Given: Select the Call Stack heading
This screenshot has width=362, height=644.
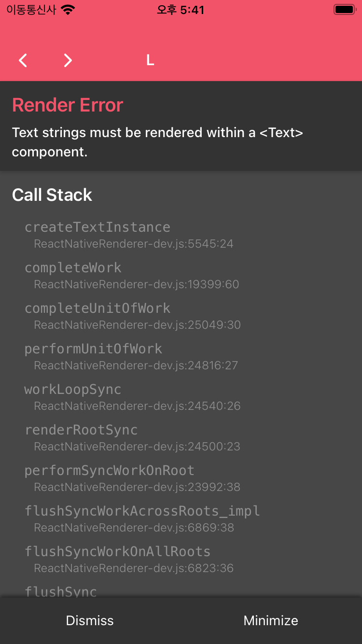Looking at the screenshot, I should [x=52, y=195].
